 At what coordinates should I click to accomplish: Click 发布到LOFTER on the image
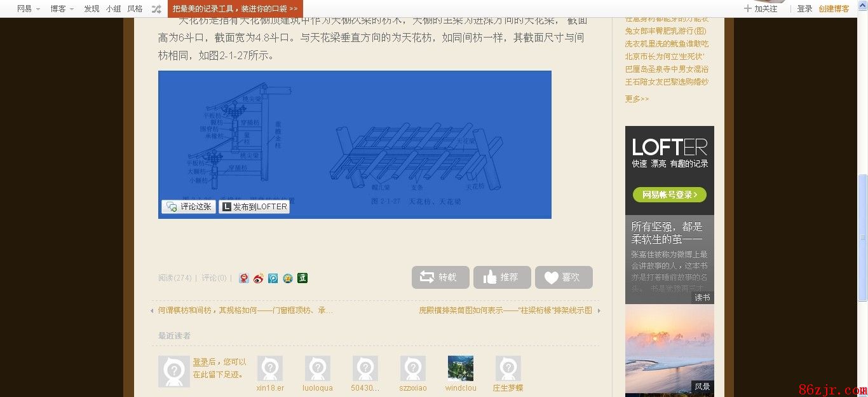coord(254,207)
